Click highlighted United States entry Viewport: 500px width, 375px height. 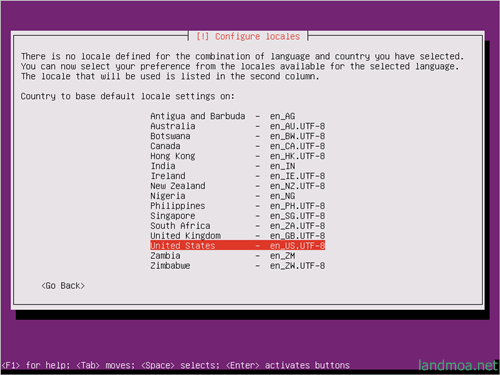coord(237,246)
